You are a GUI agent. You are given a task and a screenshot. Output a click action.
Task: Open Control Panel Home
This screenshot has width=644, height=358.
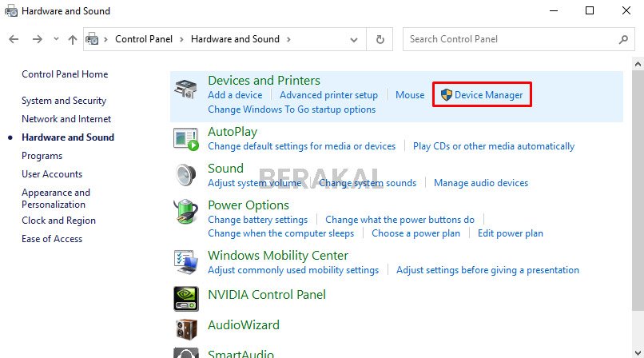(x=65, y=74)
